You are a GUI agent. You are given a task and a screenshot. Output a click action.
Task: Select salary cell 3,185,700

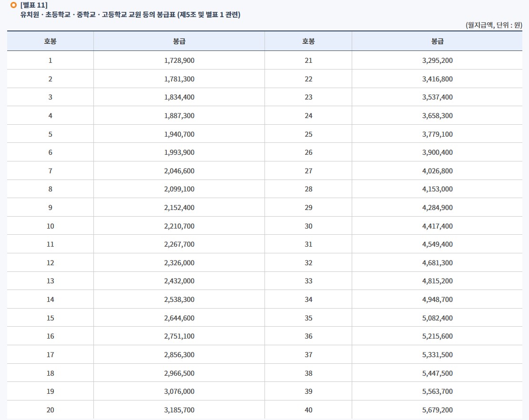[x=179, y=410]
